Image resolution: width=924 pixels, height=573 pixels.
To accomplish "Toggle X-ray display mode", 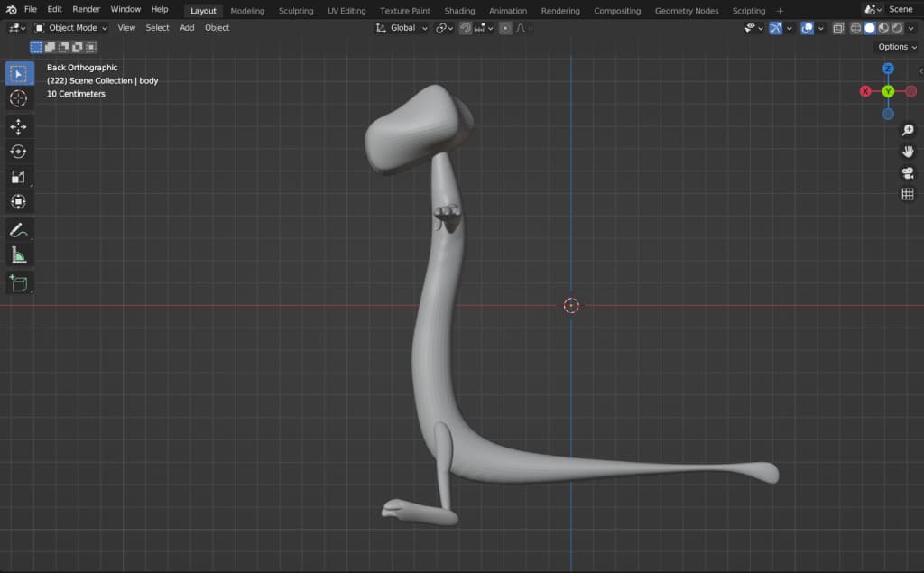I will 838,28.
